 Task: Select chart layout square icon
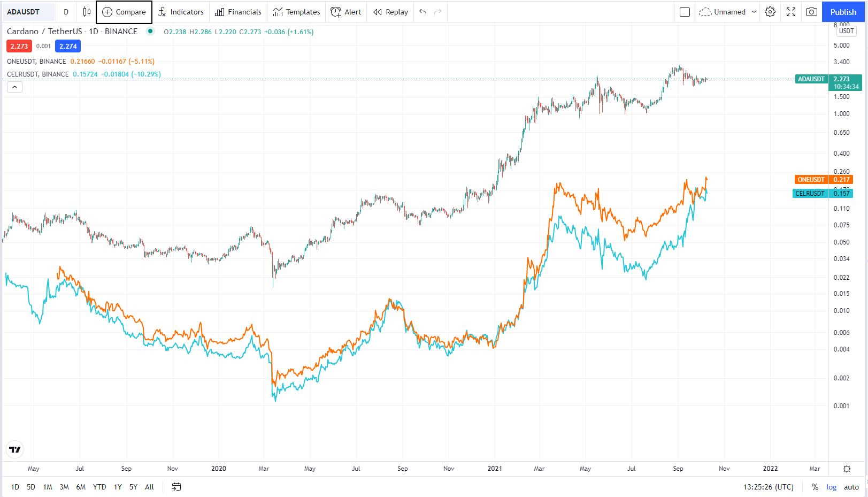685,12
